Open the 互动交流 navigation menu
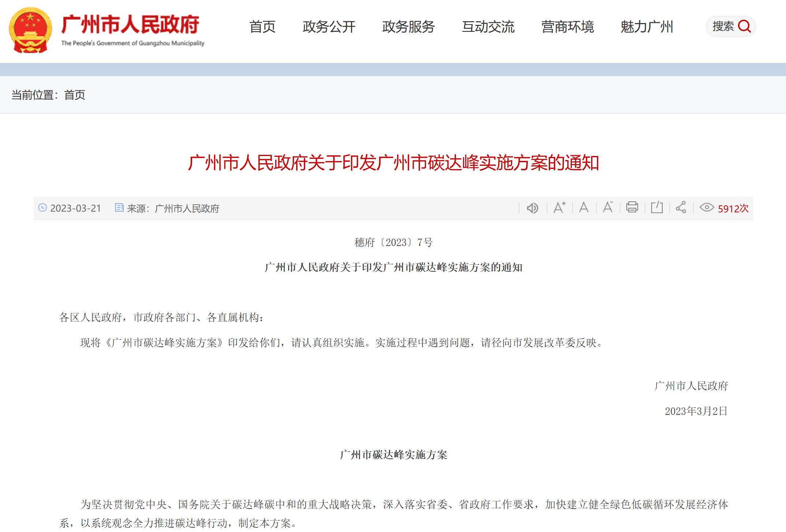This screenshot has height=532, width=786. (x=488, y=27)
